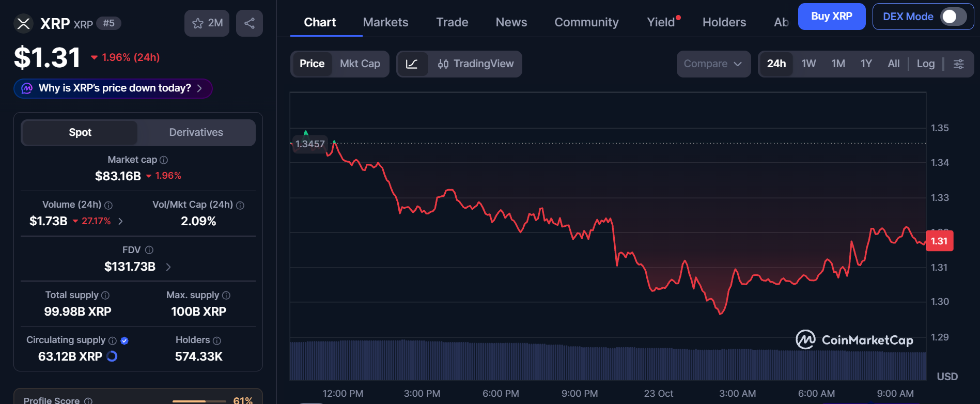This screenshot has width=980, height=404.
Task: Click the FDV info icon
Action: click(x=149, y=250)
